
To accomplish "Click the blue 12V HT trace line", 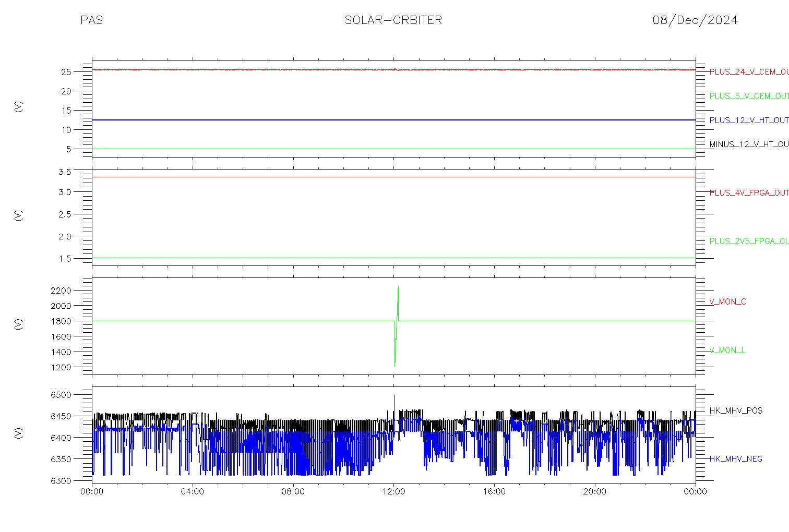I will tap(394, 120).
